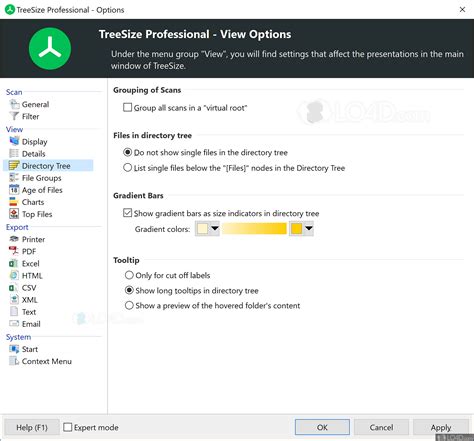Image resolution: width=474 pixels, height=441 pixels.
Task: Open the File Groups options page
Action: [x=41, y=178]
